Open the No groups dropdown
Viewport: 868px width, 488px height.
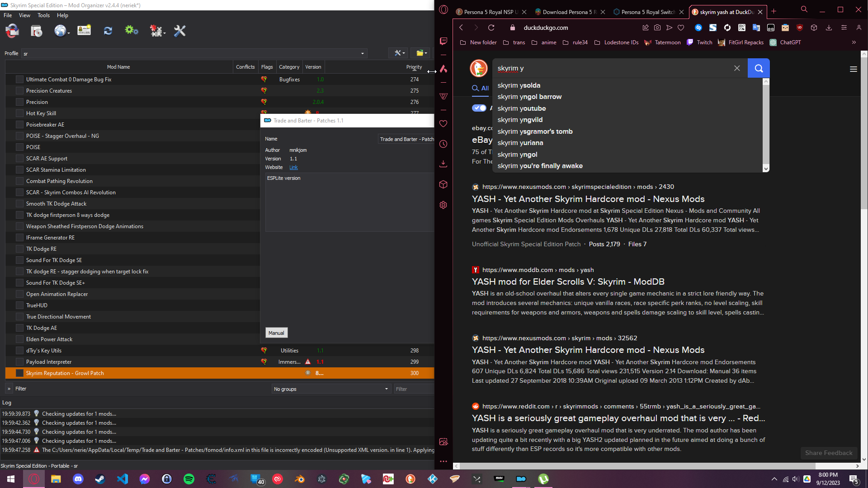click(x=331, y=389)
